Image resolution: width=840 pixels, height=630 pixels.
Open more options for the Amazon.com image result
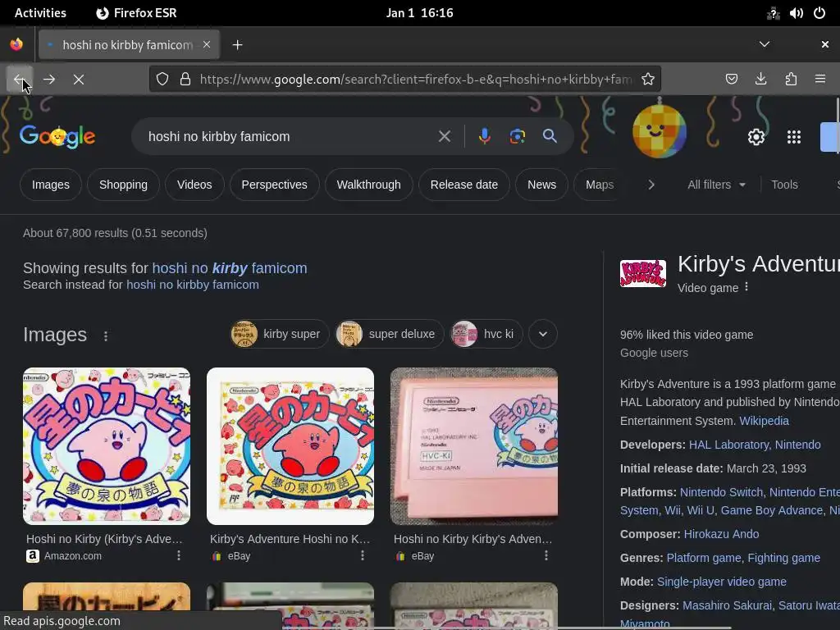click(179, 555)
